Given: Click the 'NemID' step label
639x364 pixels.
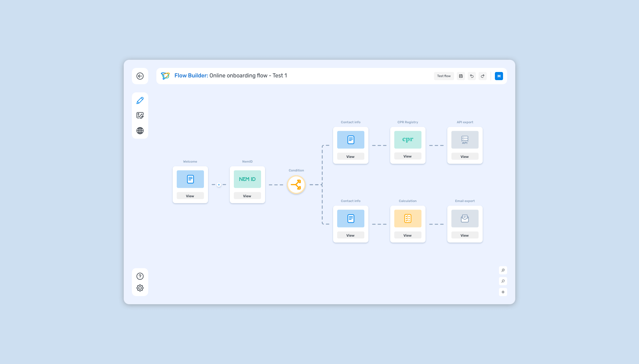Looking at the screenshot, I should [x=247, y=162].
